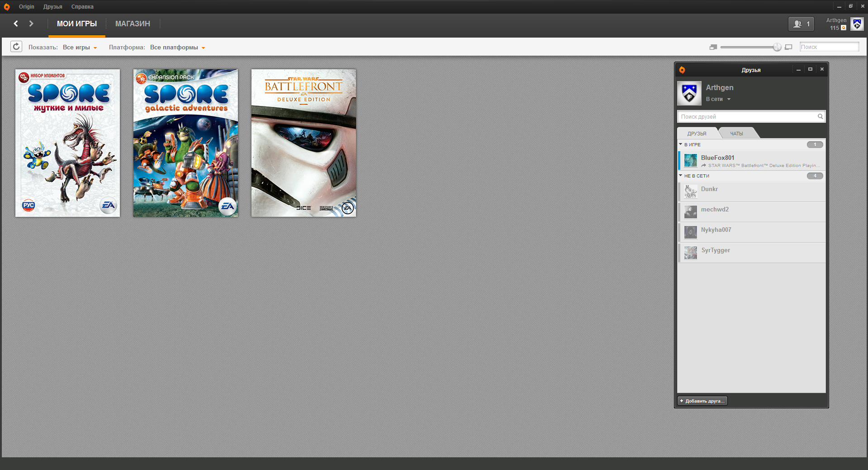Switch to the ЧАТЫ tab

coord(736,134)
